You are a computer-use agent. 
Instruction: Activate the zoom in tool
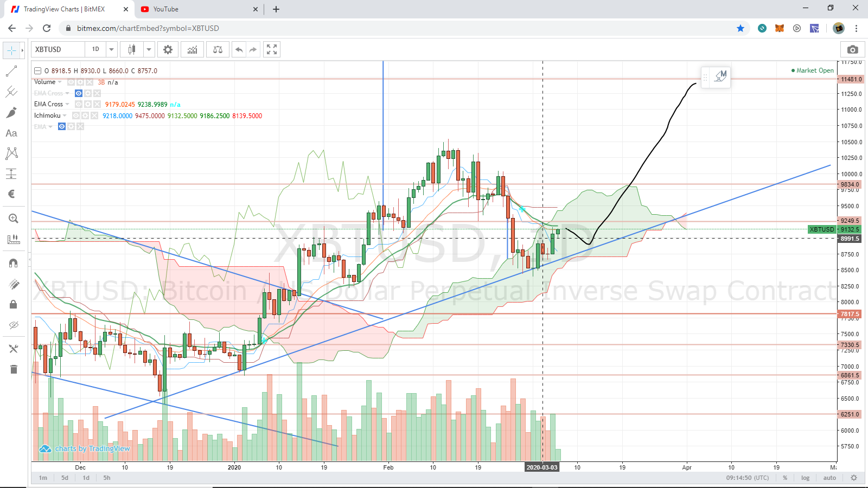tap(13, 219)
